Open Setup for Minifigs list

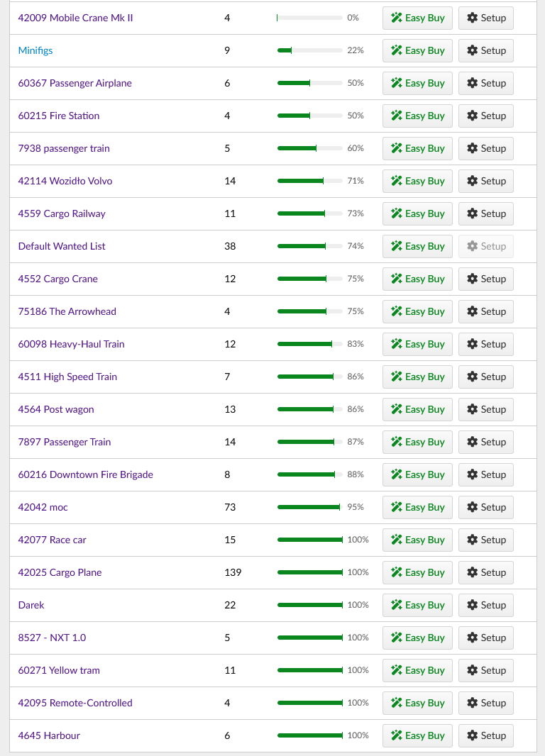tap(485, 50)
